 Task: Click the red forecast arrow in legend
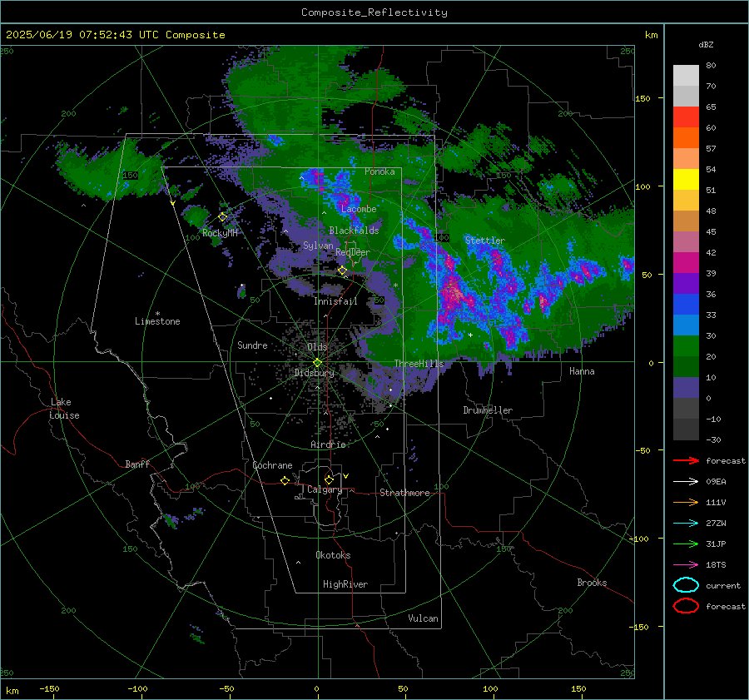coord(686,460)
